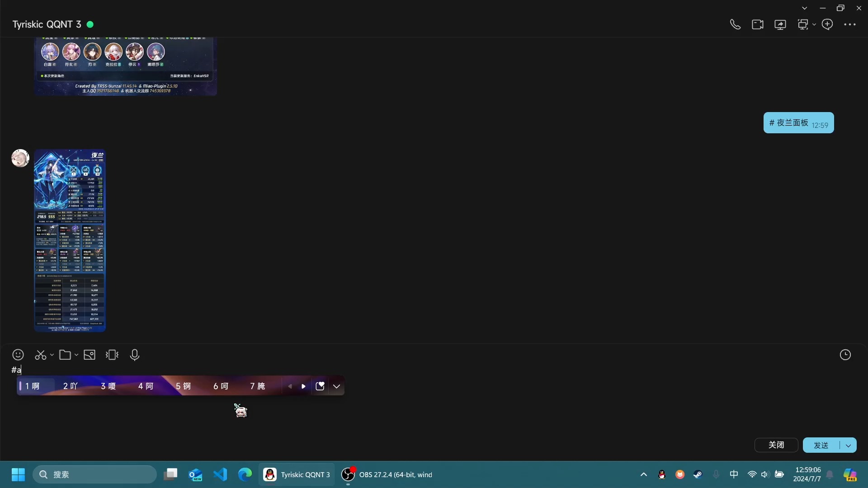Start a voice call
Image resolution: width=868 pixels, height=488 pixels.
pyautogui.click(x=735, y=24)
